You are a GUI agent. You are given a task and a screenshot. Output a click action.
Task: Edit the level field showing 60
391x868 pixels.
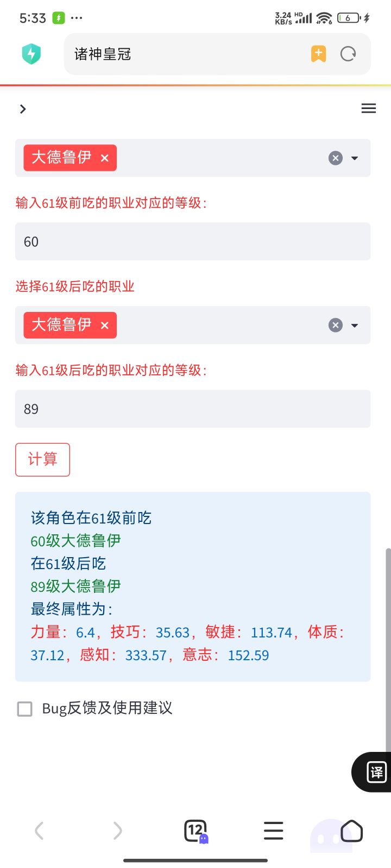point(193,241)
